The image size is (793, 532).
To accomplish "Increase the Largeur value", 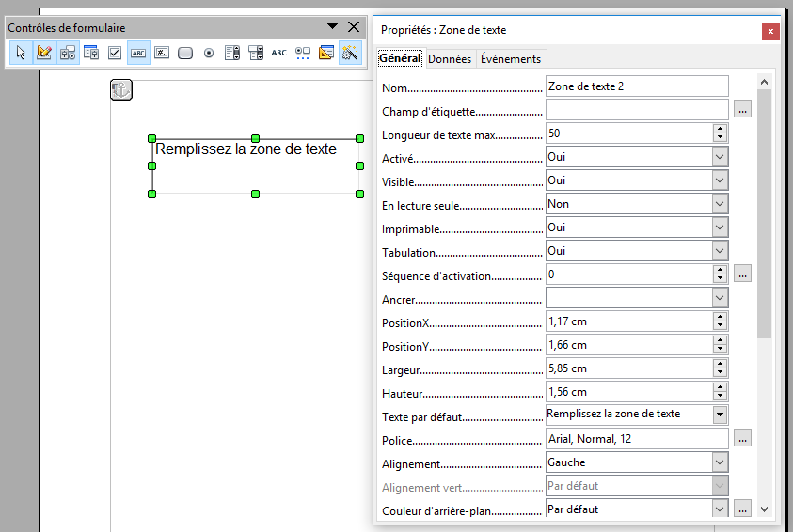I will click(720, 364).
